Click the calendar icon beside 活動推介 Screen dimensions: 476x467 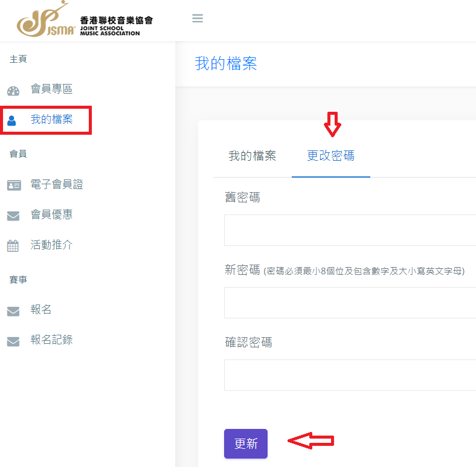pos(13,246)
